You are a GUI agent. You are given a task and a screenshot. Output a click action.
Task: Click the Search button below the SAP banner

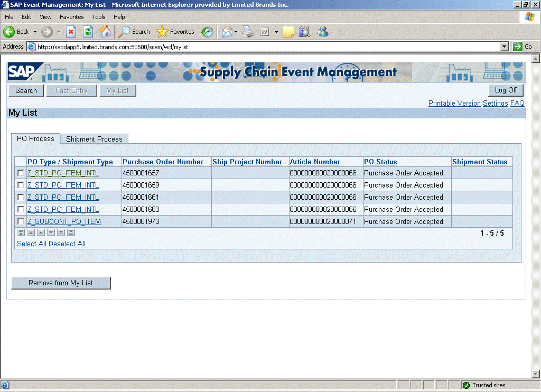pos(26,91)
